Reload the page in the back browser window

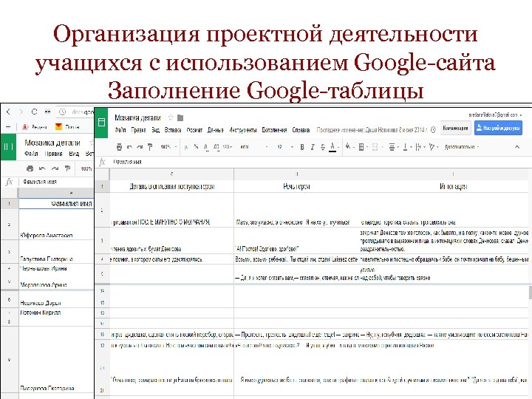34,112
